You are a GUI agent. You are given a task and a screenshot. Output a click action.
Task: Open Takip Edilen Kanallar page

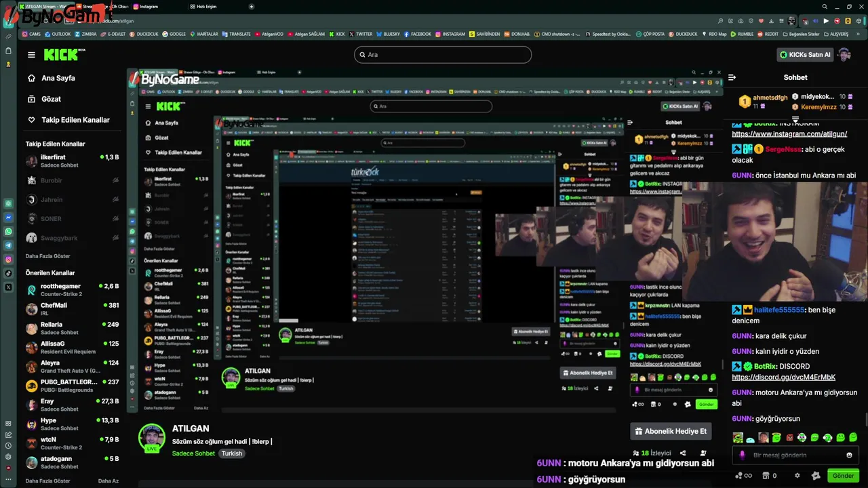tap(68, 120)
